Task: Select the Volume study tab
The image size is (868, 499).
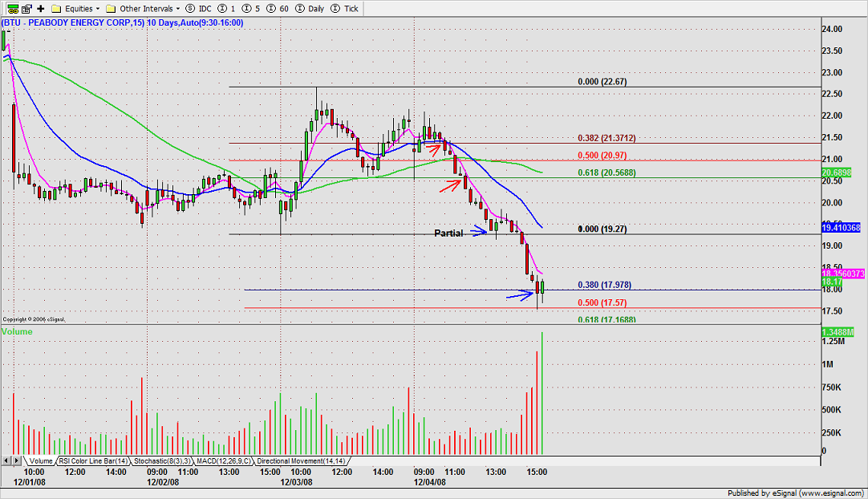Action: coord(40,460)
